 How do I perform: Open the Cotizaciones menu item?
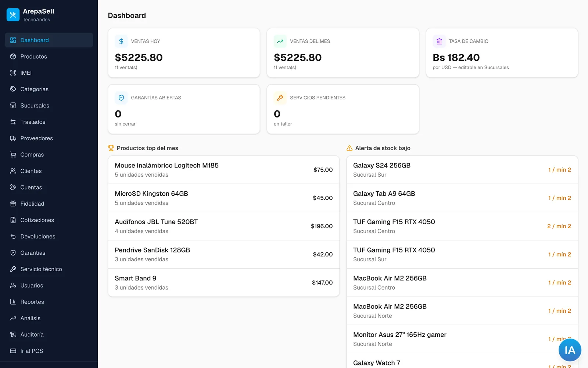pos(49,220)
